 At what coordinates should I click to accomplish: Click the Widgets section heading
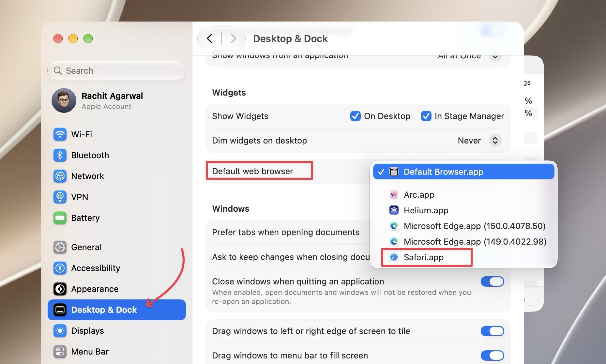(x=229, y=93)
